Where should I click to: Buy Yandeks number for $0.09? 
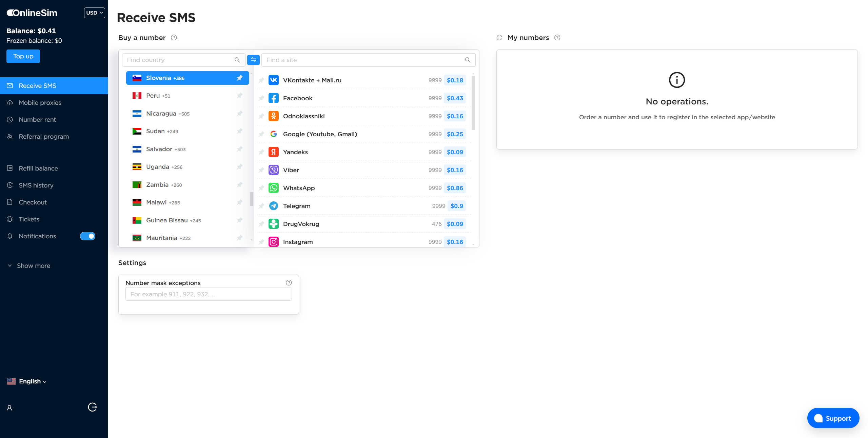(x=455, y=152)
